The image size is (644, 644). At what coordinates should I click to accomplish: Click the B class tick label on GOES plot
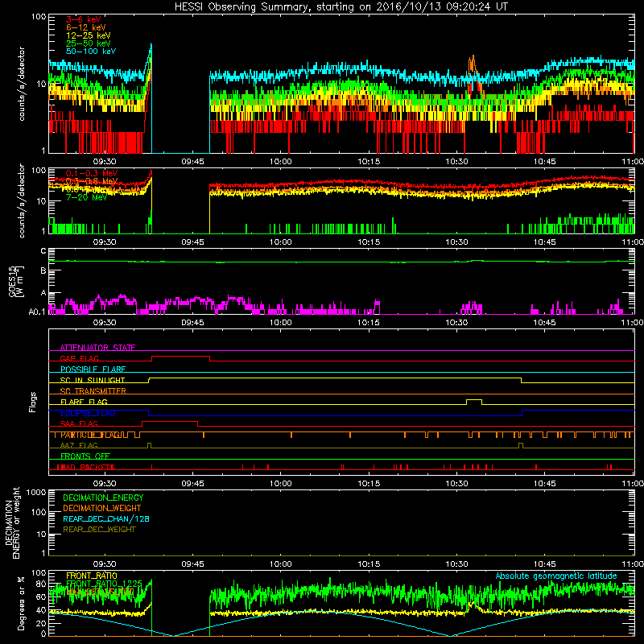pos(43,271)
